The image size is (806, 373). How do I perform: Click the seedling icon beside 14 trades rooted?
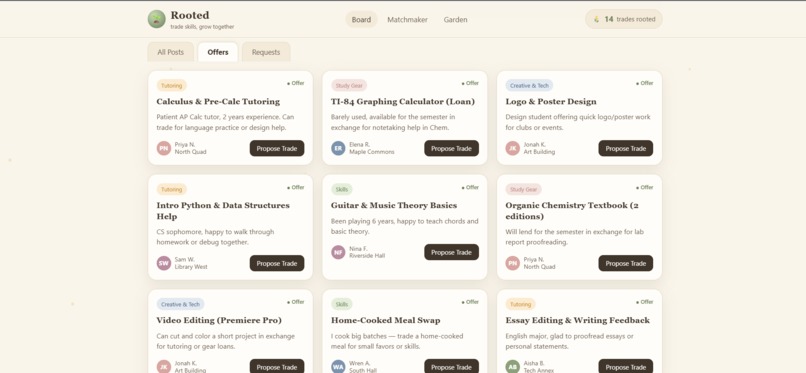(x=596, y=20)
